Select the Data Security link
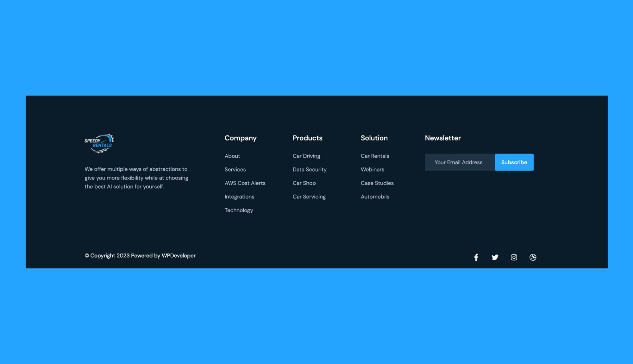Image resolution: width=633 pixels, height=364 pixels. point(310,169)
